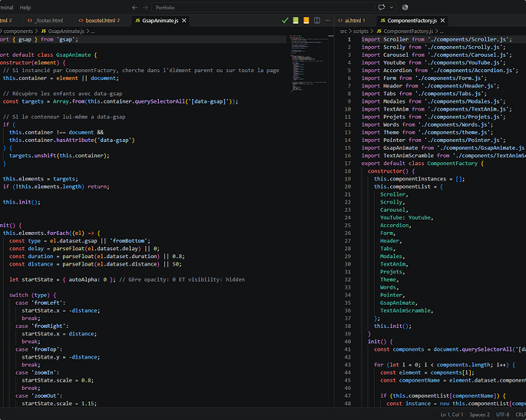Click 'scripts' in right breadcrumb
The height and width of the screenshot is (420, 526).
[361, 31]
